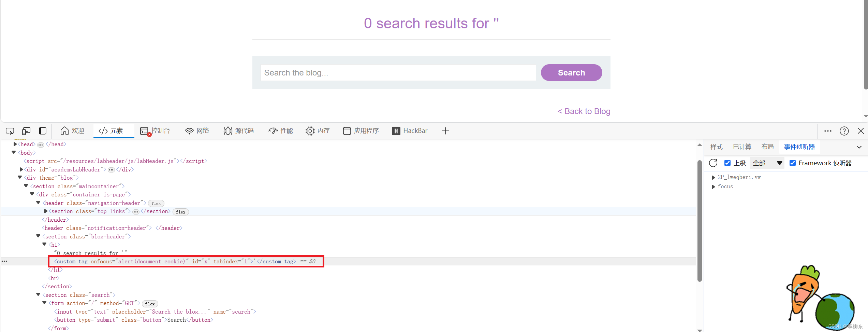Image resolution: width=868 pixels, height=332 pixels.
Task: Select the hr element row
Action: point(54,278)
